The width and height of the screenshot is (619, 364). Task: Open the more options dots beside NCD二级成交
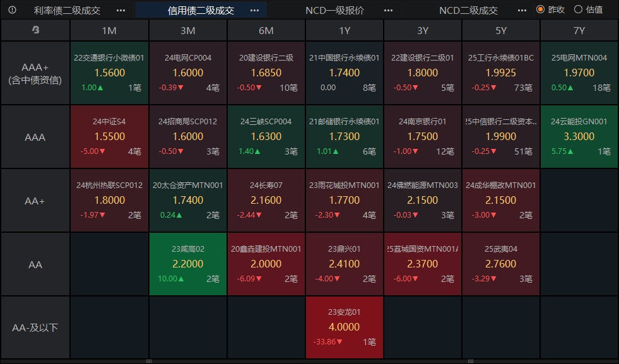pyautogui.click(x=522, y=10)
